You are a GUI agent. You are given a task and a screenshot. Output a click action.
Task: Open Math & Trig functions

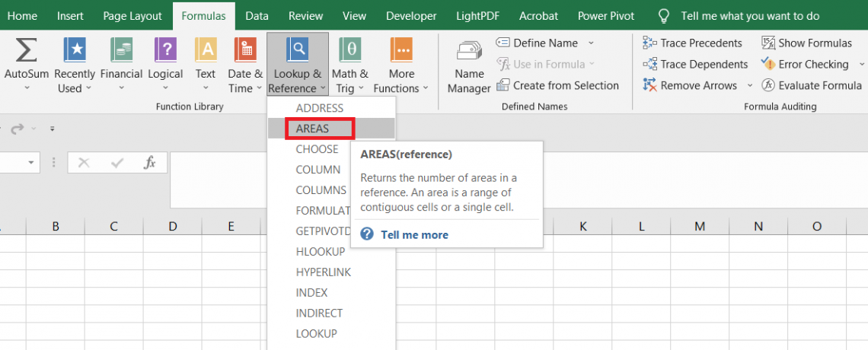349,66
